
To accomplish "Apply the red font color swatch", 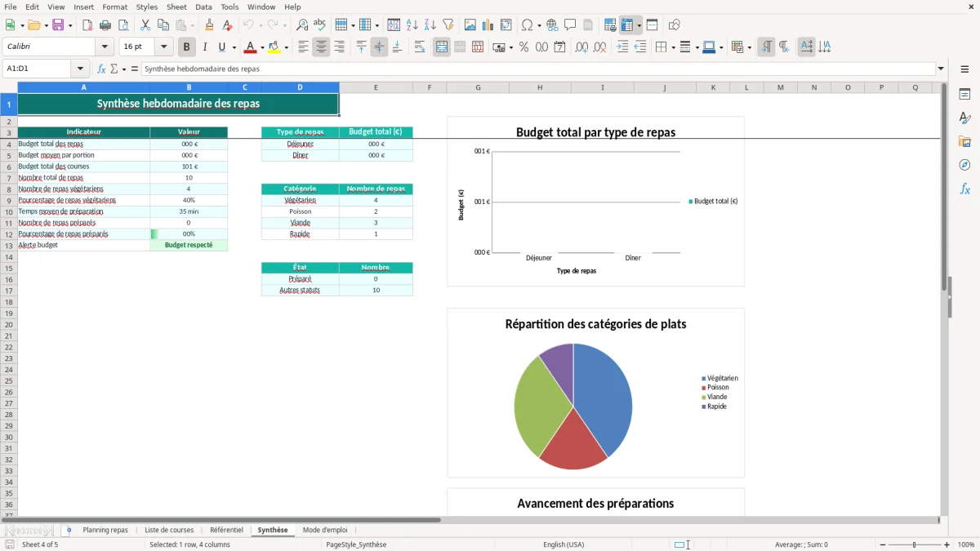I will pos(251,47).
